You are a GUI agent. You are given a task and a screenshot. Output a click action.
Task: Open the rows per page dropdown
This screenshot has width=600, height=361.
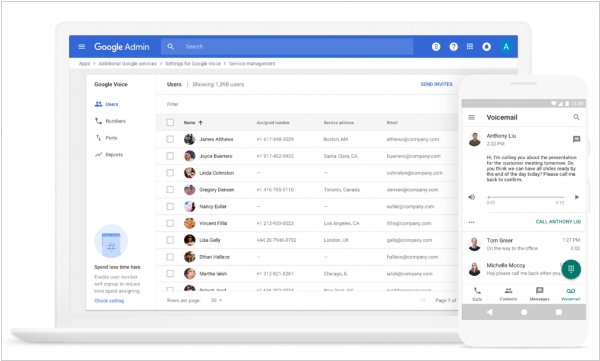[217, 301]
